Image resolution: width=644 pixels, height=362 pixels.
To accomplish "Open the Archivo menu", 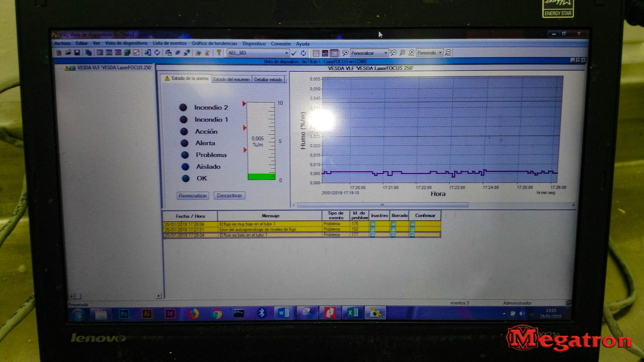I will 62,43.
